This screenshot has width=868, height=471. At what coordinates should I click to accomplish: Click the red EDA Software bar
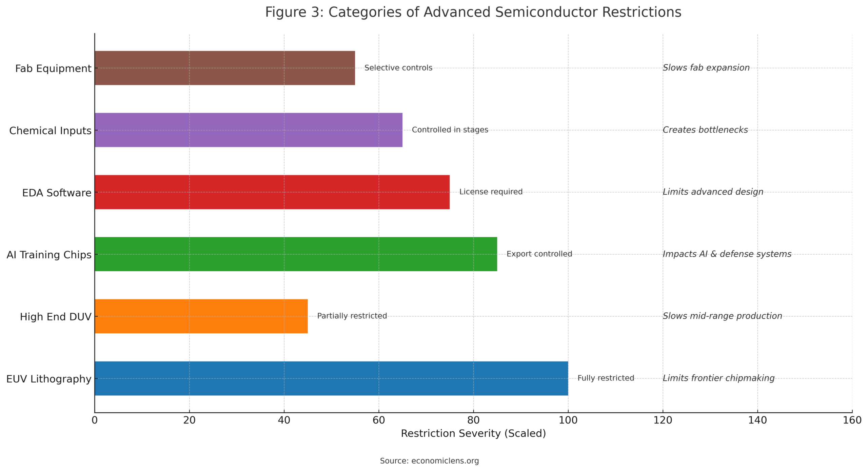tap(271, 192)
